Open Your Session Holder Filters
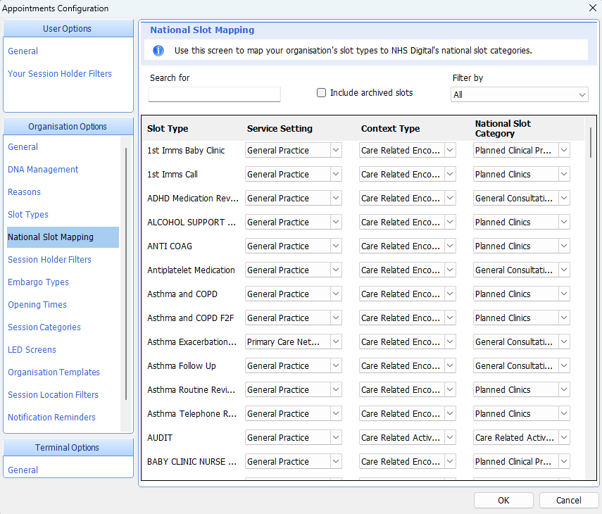602x514 pixels. pyautogui.click(x=60, y=74)
